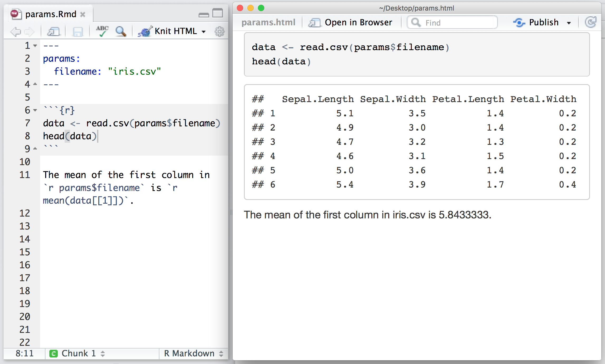This screenshot has height=364, width=605.
Task: Click the Publish dropdown button
Action: 570,23
